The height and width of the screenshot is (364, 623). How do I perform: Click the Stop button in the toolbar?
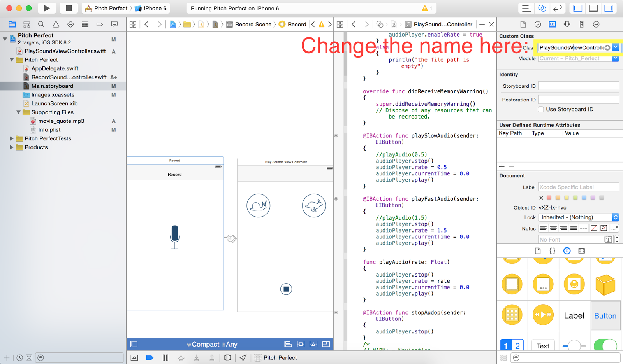(x=69, y=8)
